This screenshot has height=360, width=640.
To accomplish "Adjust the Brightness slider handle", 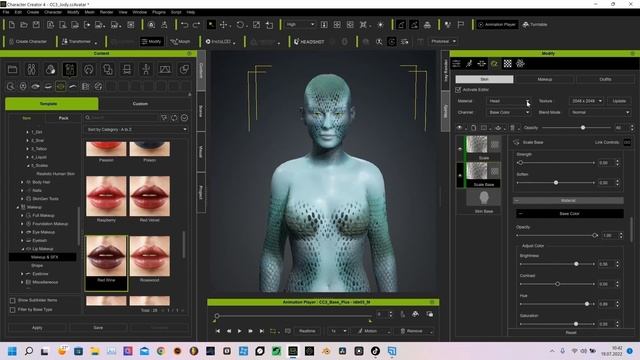I will 576,264.
